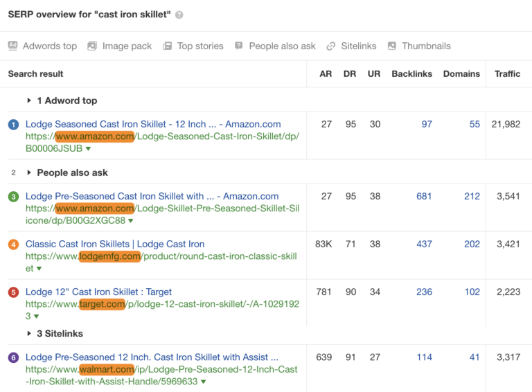
Task: Click the People also ask icon
Action: click(x=239, y=46)
